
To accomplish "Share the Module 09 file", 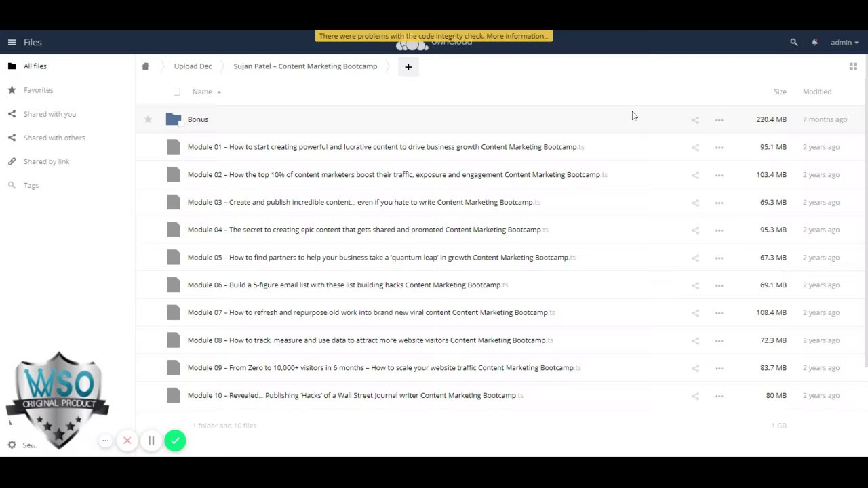I will (695, 368).
